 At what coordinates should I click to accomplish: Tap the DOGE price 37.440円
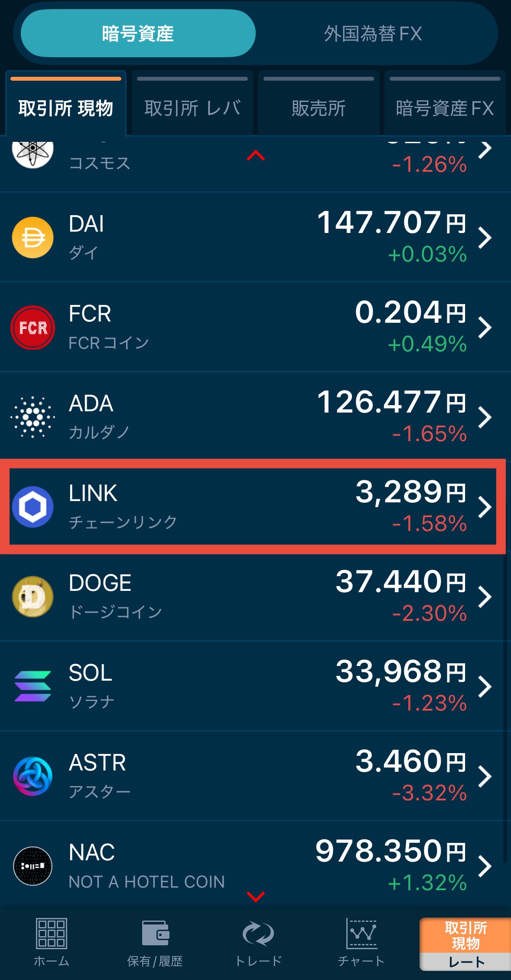[x=400, y=582]
